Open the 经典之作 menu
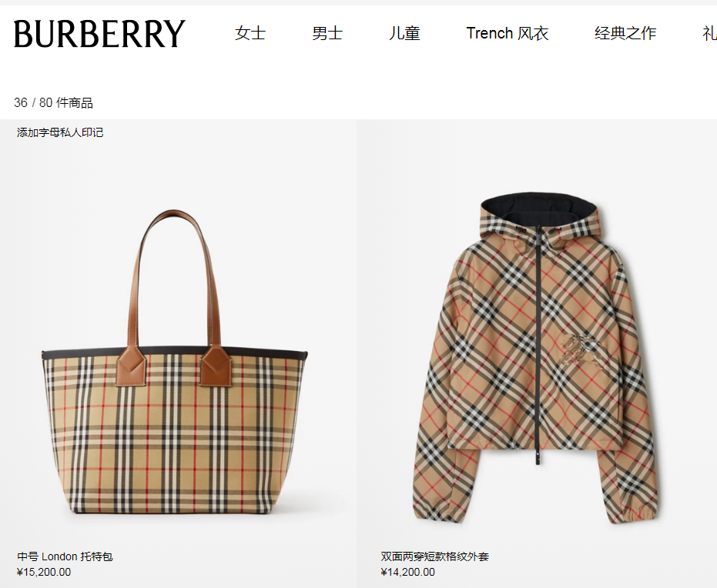The width and height of the screenshot is (717, 588). coord(625,33)
